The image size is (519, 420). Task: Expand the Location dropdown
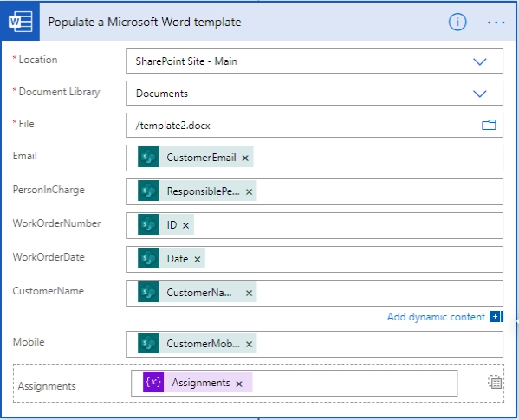(x=480, y=61)
